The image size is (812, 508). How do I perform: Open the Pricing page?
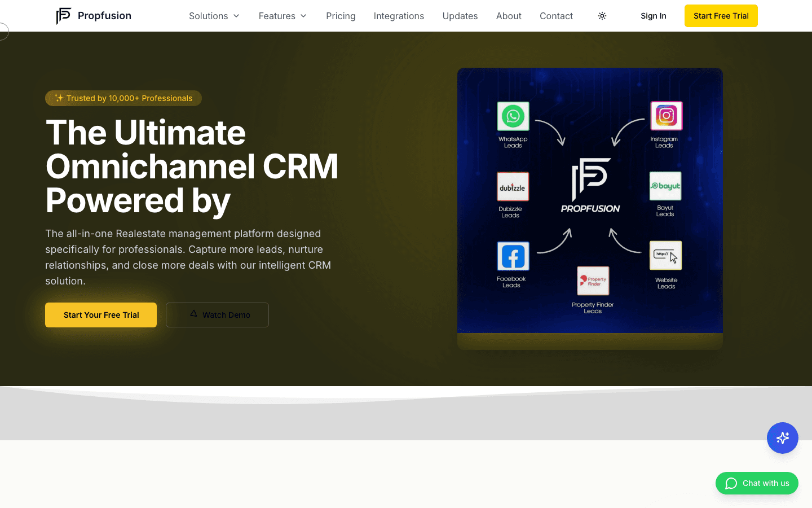(x=341, y=16)
